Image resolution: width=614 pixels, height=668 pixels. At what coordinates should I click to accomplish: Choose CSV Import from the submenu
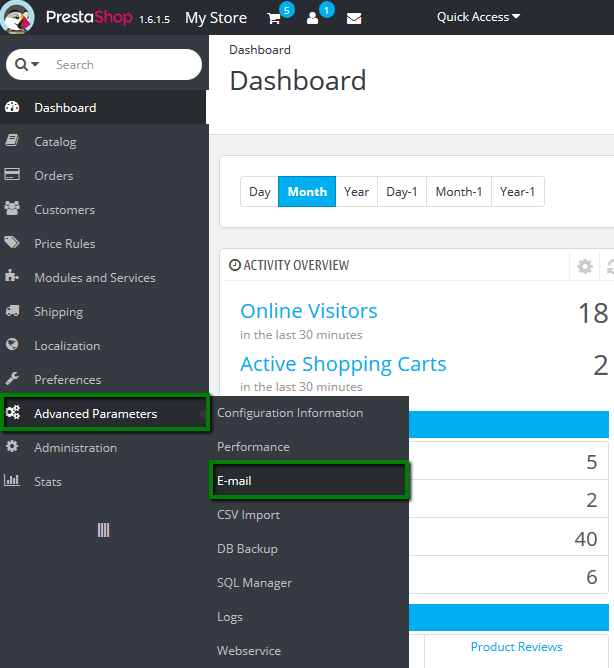309,515
